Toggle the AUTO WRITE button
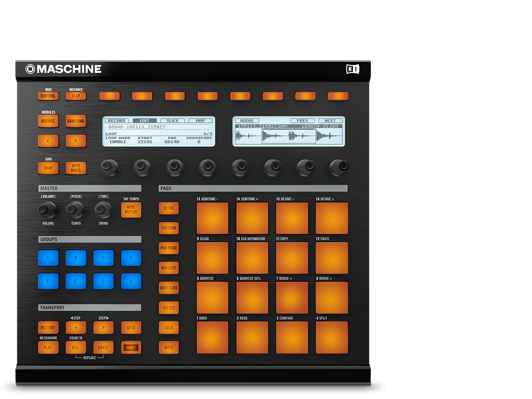This screenshot has height=399, width=532. 76,168
